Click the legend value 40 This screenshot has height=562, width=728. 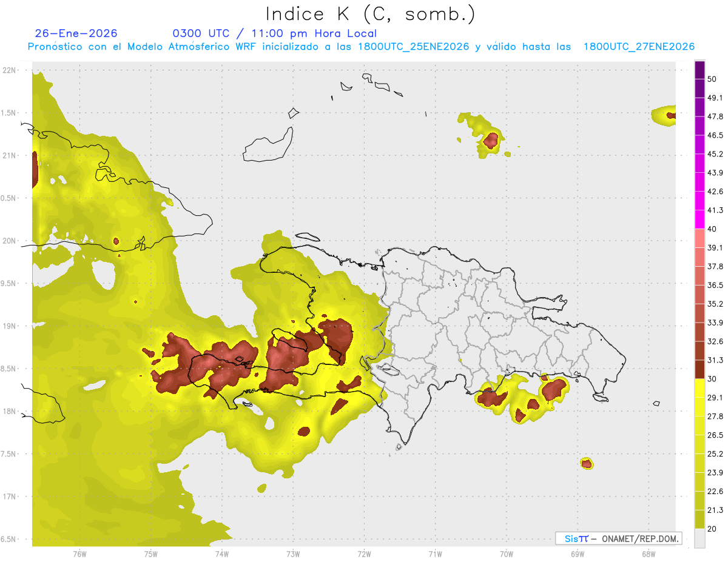pyautogui.click(x=712, y=229)
